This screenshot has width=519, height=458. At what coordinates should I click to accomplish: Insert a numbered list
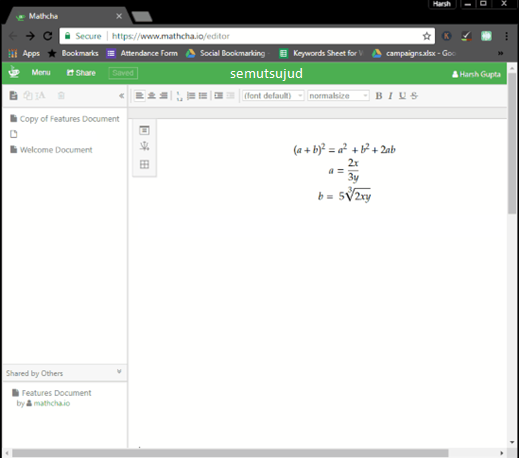[191, 96]
